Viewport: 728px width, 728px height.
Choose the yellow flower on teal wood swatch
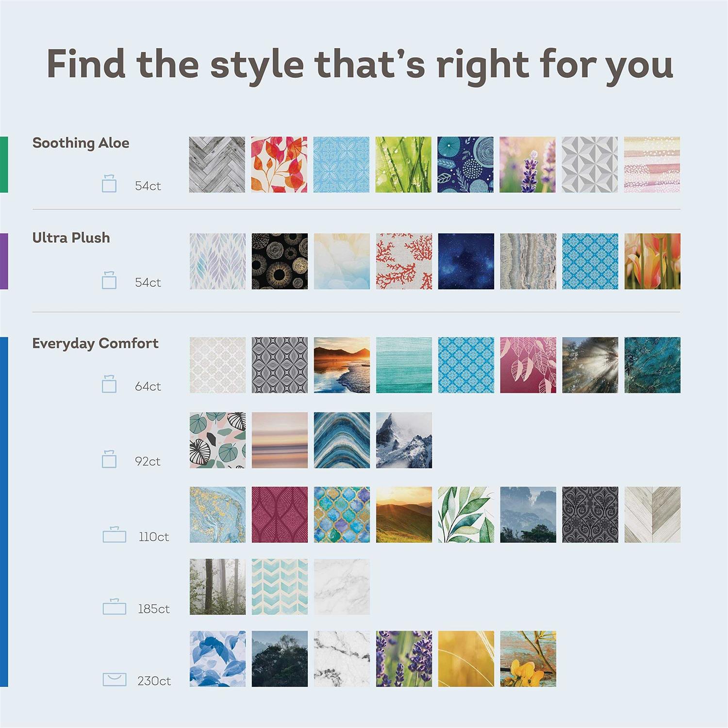528,659
